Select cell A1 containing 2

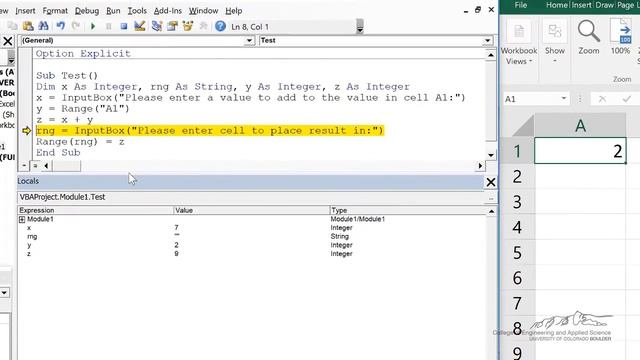[x=580, y=151]
